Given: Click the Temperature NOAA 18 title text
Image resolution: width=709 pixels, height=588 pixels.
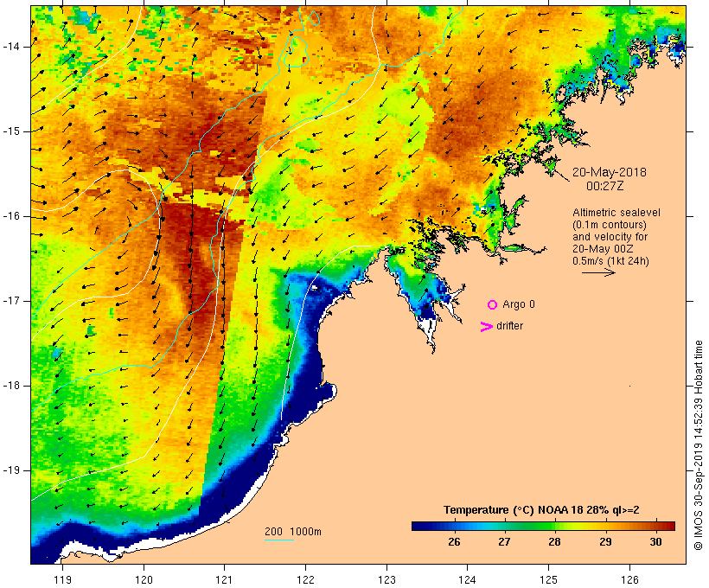Looking at the screenshot, I should tap(541, 510).
